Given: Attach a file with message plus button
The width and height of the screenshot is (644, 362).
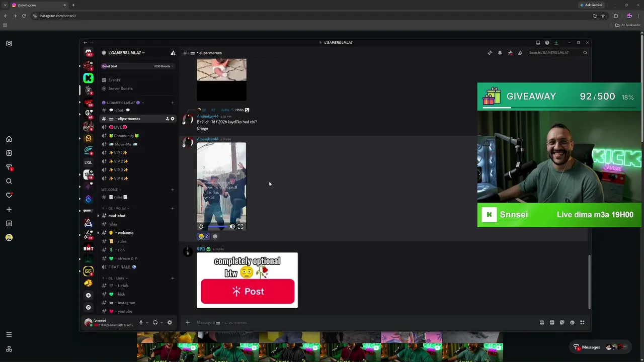Looking at the screenshot, I should (x=188, y=322).
